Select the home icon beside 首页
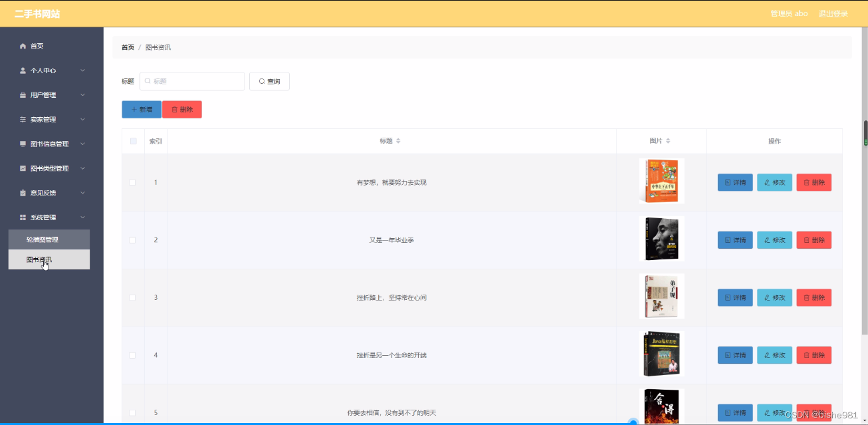This screenshot has width=868, height=425. (22, 45)
